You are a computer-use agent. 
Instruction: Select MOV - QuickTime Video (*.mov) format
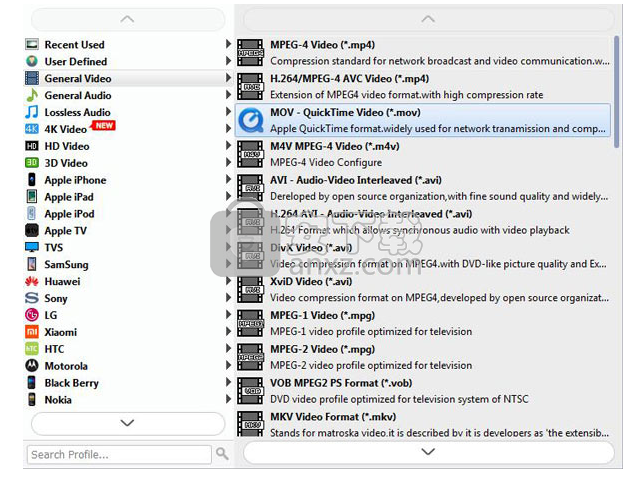(x=423, y=120)
